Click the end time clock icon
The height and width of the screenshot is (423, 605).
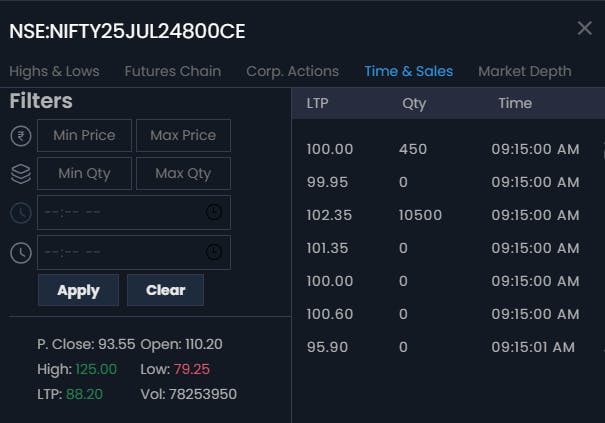pos(21,253)
